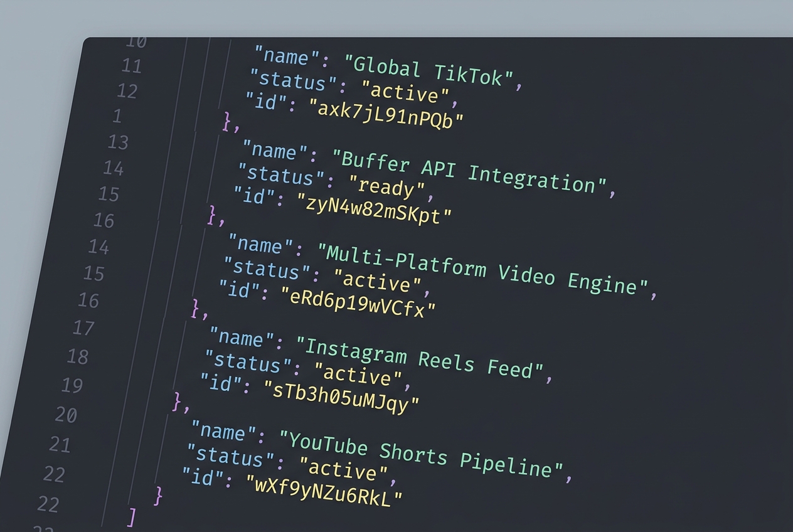This screenshot has height=532, width=793.
Task: Select the id value "sTb3h05uMJqy"
Action: click(x=341, y=395)
